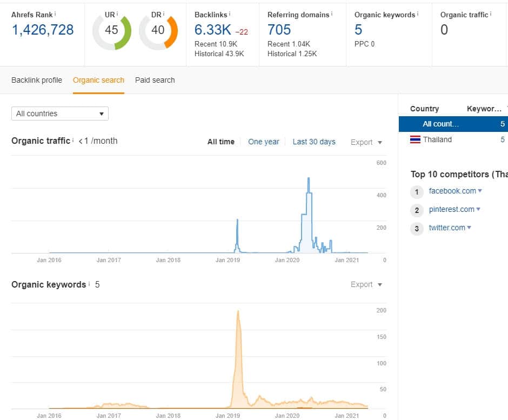
Task: Open the 6.33K backlinks count link
Action: (x=212, y=30)
